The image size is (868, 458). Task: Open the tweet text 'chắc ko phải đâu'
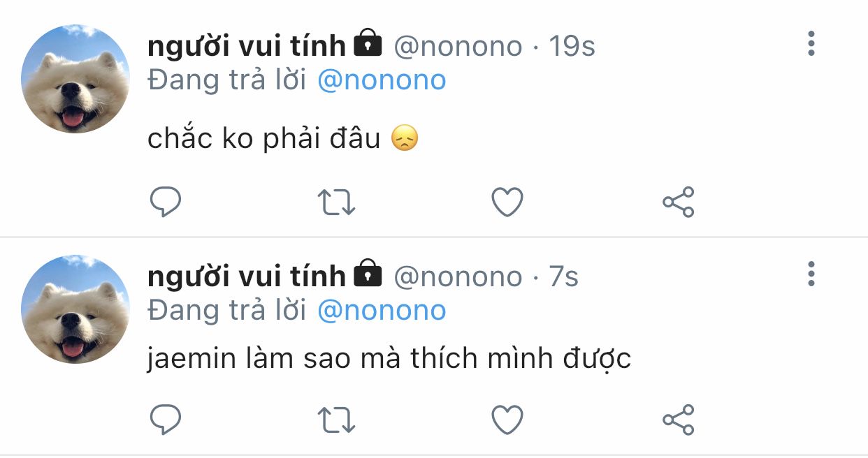click(263, 139)
